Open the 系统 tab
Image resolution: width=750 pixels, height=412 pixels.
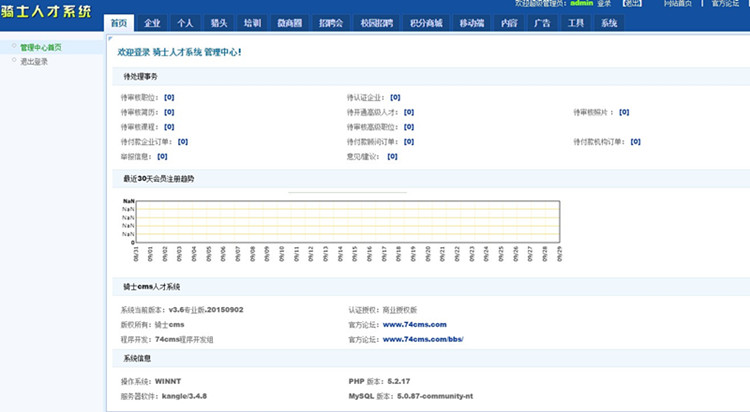(x=609, y=22)
